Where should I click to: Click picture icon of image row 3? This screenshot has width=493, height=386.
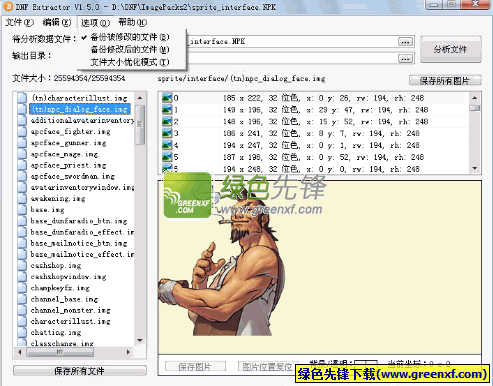coord(167,133)
